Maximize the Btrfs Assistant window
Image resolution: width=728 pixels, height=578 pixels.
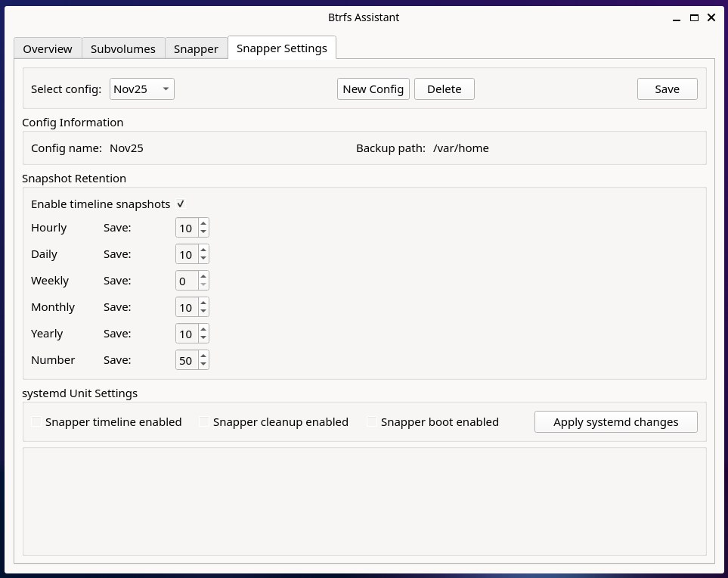click(x=694, y=18)
